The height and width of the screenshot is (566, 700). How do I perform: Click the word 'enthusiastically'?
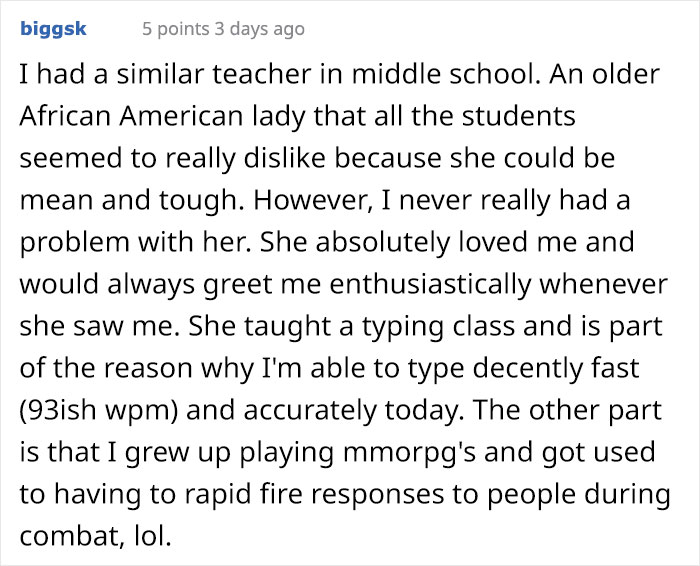tap(430, 284)
